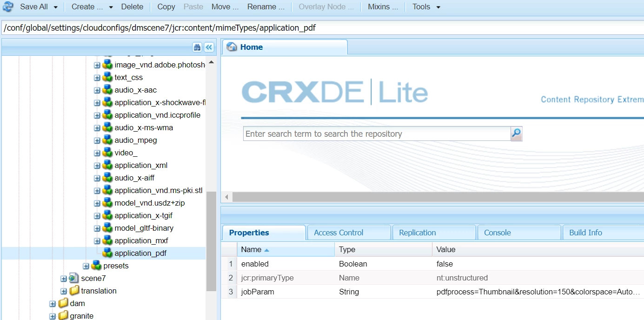This screenshot has height=320, width=644.
Task: Collapse the tree panel with double-arrow icon
Action: pyautogui.click(x=209, y=47)
